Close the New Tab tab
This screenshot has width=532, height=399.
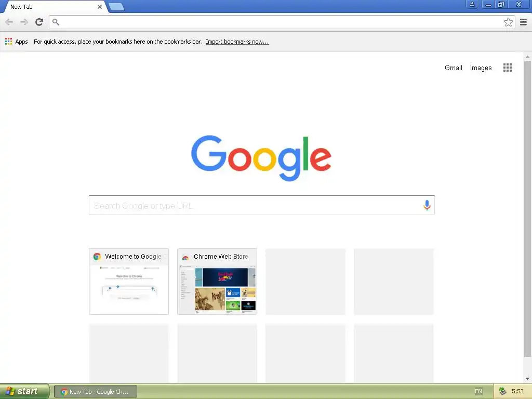coord(99,6)
